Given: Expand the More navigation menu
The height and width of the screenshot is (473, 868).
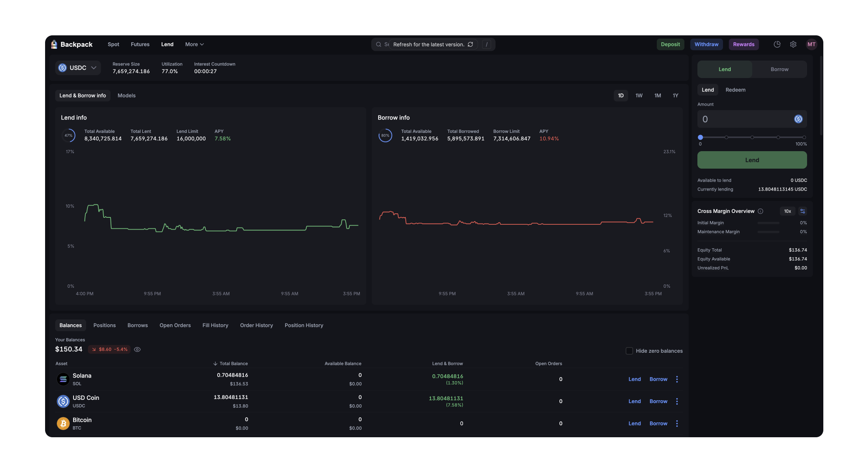Looking at the screenshot, I should (194, 44).
